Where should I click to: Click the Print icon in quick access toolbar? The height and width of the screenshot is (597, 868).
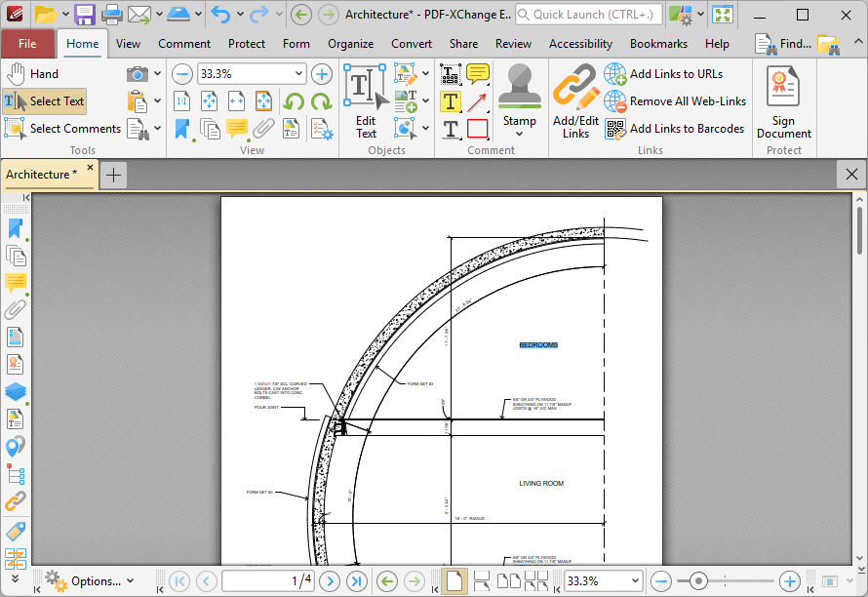pos(112,15)
